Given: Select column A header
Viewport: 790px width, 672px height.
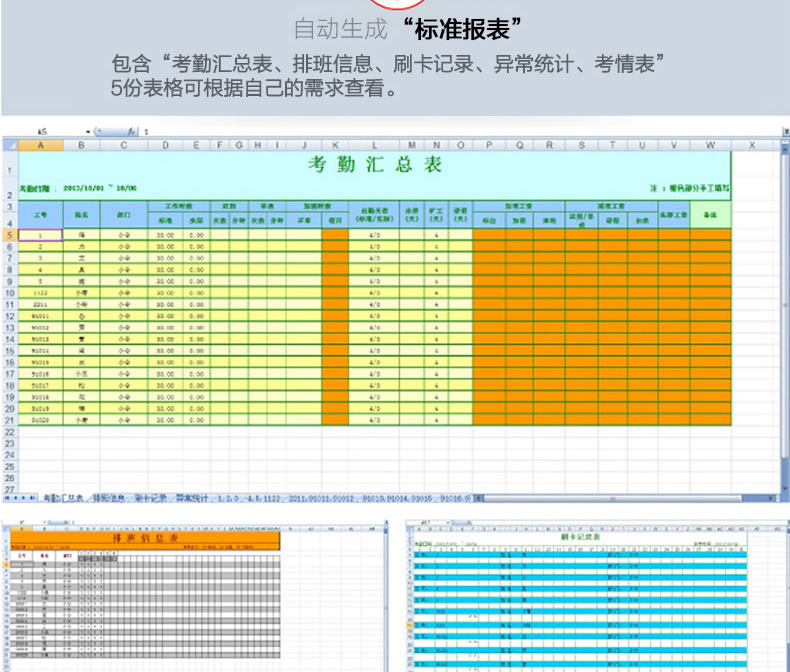Looking at the screenshot, I should pyautogui.click(x=41, y=146).
